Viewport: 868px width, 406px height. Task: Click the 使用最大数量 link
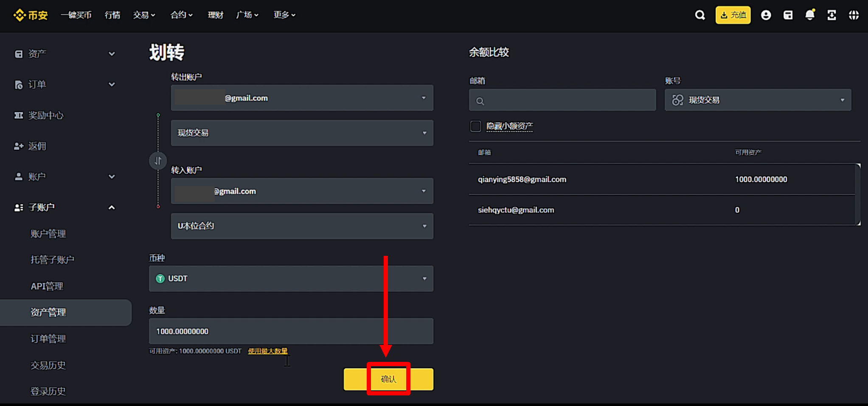(x=268, y=351)
